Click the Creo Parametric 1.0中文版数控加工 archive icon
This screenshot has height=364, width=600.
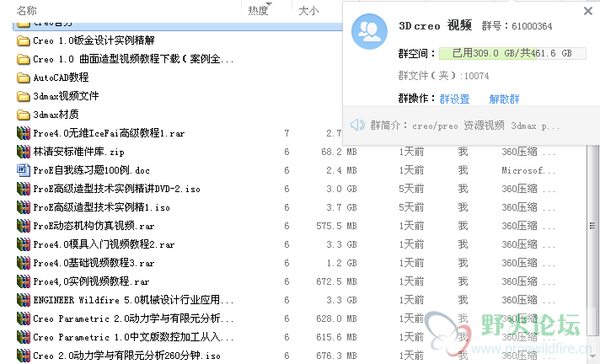point(24,337)
